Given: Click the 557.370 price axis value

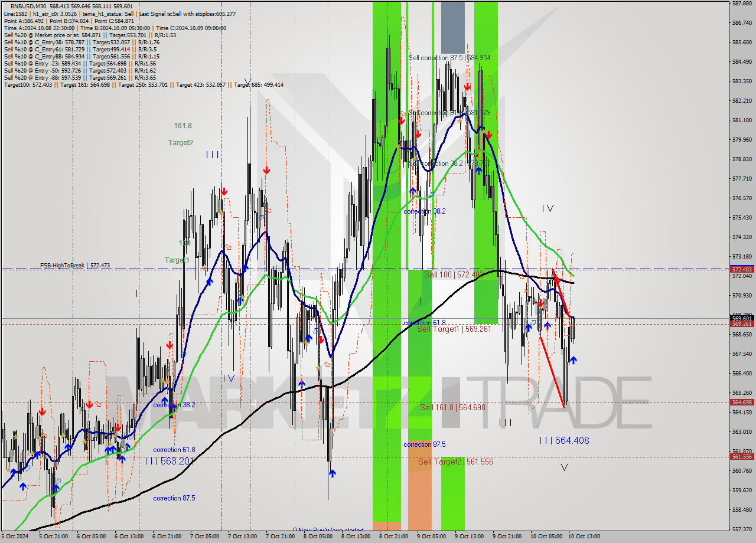Looking at the screenshot, I should (742, 529).
